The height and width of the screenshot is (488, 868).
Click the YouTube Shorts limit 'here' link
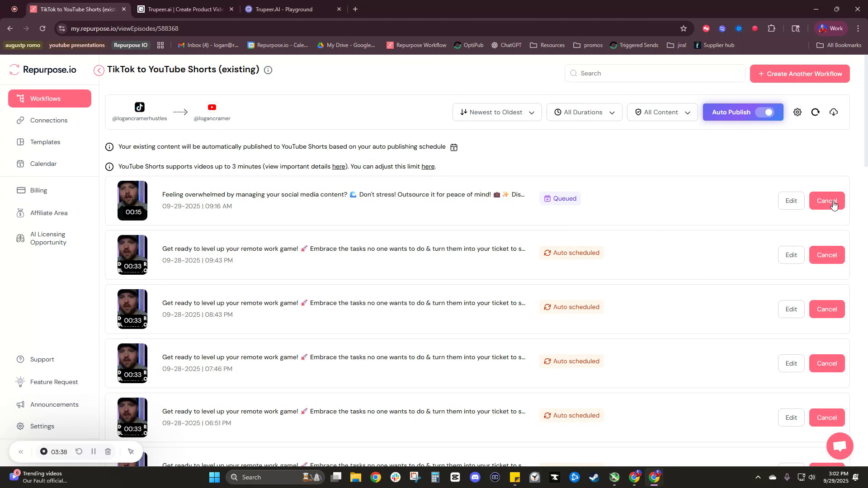(x=428, y=166)
